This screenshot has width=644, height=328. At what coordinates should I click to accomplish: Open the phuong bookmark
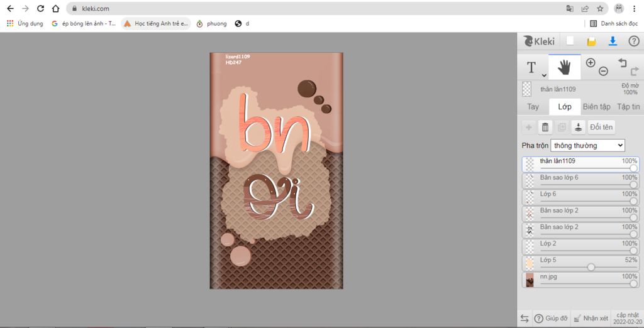[211, 23]
